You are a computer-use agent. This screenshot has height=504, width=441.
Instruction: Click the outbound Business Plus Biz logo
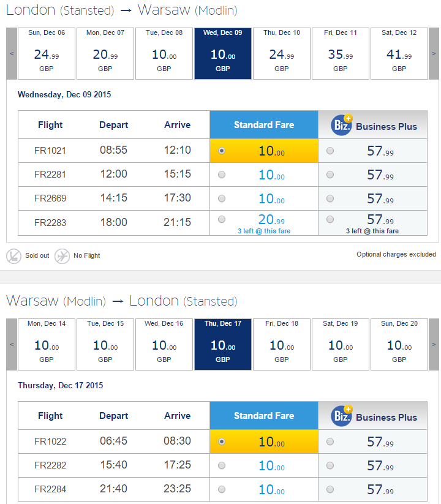point(342,125)
